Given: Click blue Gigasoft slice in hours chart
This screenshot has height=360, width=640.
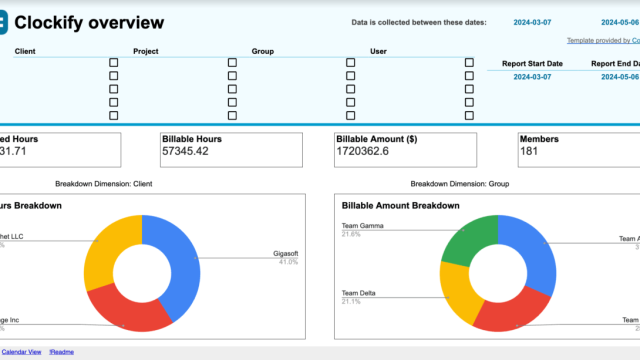Looking at the screenshot, I should pos(183,261).
